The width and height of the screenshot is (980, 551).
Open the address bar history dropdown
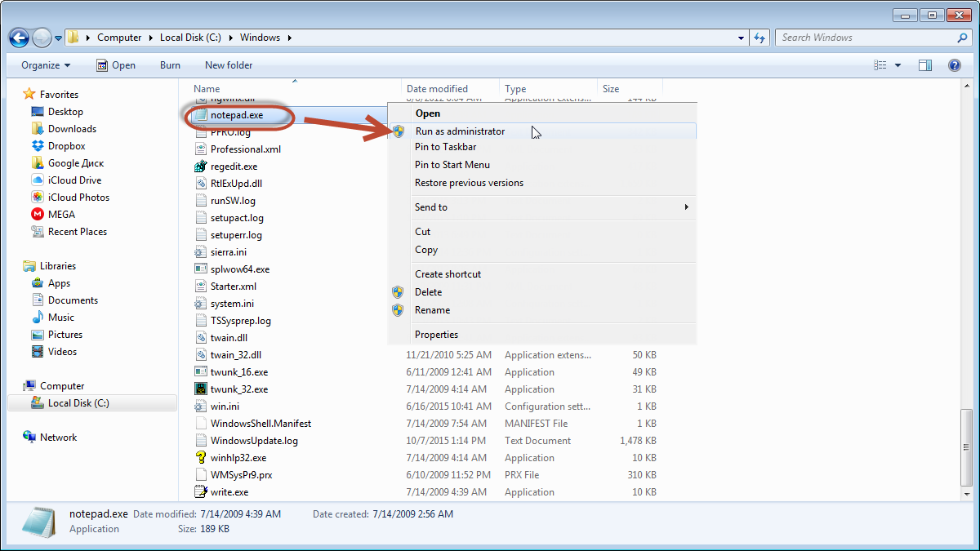(742, 38)
